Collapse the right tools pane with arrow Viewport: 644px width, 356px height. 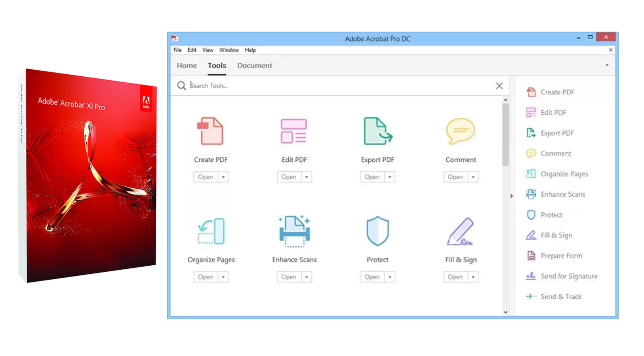click(x=512, y=196)
